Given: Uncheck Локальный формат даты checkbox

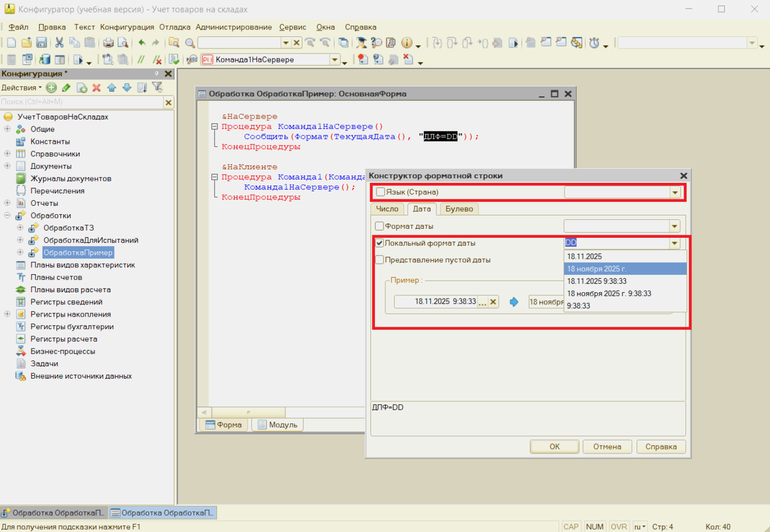Looking at the screenshot, I should (379, 243).
